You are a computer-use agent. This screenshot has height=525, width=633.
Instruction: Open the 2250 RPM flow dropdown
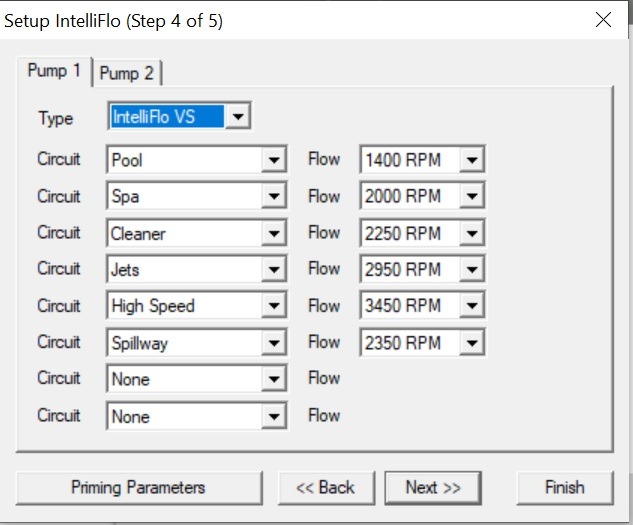422,233
